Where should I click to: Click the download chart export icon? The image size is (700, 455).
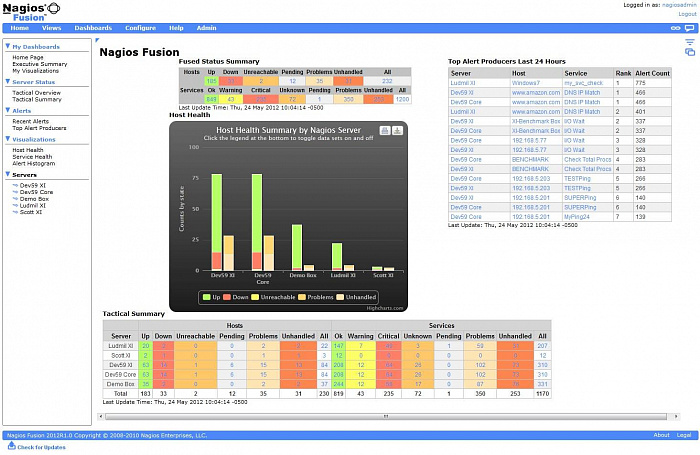397,130
